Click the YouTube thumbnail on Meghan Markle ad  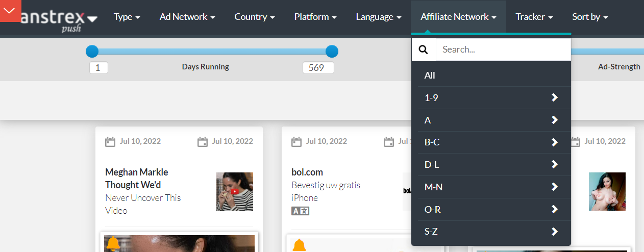(234, 191)
